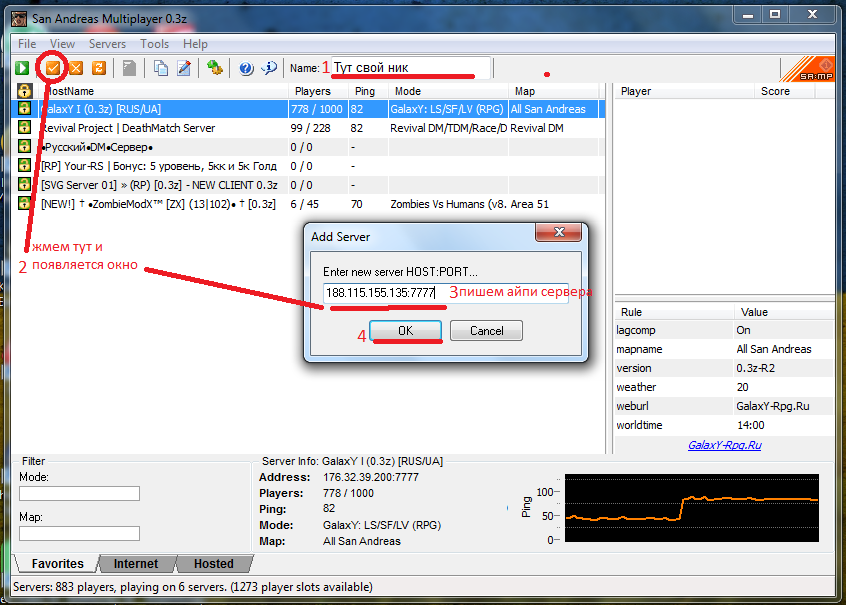
Task: Click the "778 / 1000" players cell in list
Action: tap(317, 109)
